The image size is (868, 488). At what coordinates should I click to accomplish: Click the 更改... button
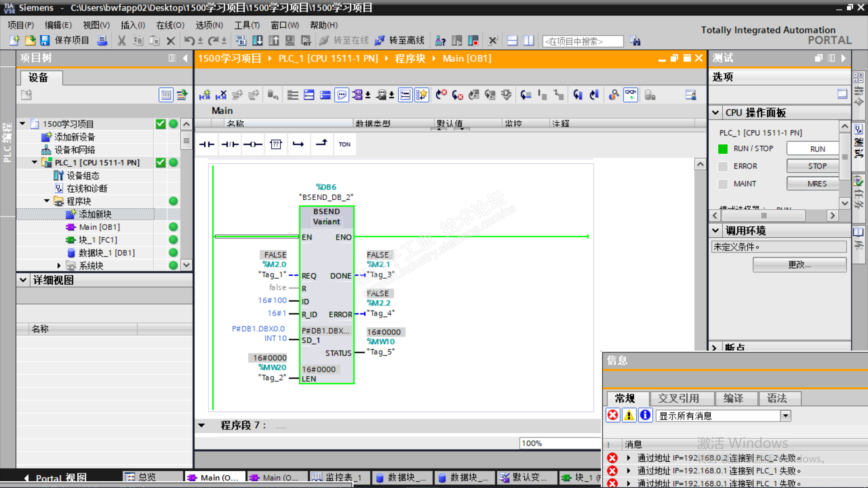[799, 265]
